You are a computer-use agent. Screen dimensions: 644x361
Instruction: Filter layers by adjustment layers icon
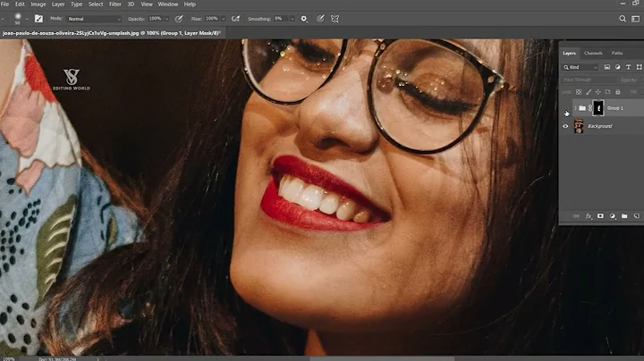click(x=618, y=67)
